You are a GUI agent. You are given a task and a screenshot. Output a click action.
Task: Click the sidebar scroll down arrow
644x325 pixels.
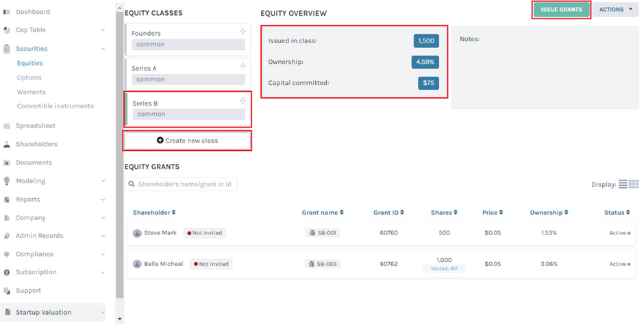coord(119,319)
